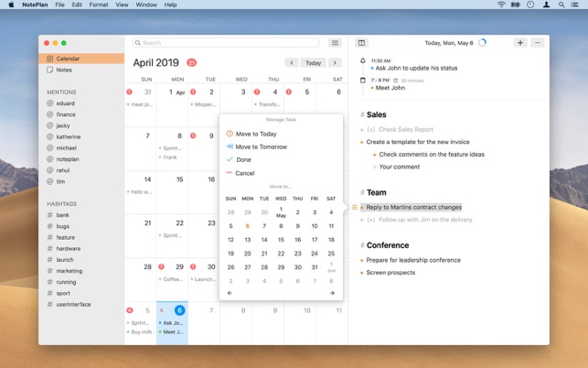Select May 15 in the Move to calendar

pos(281,240)
